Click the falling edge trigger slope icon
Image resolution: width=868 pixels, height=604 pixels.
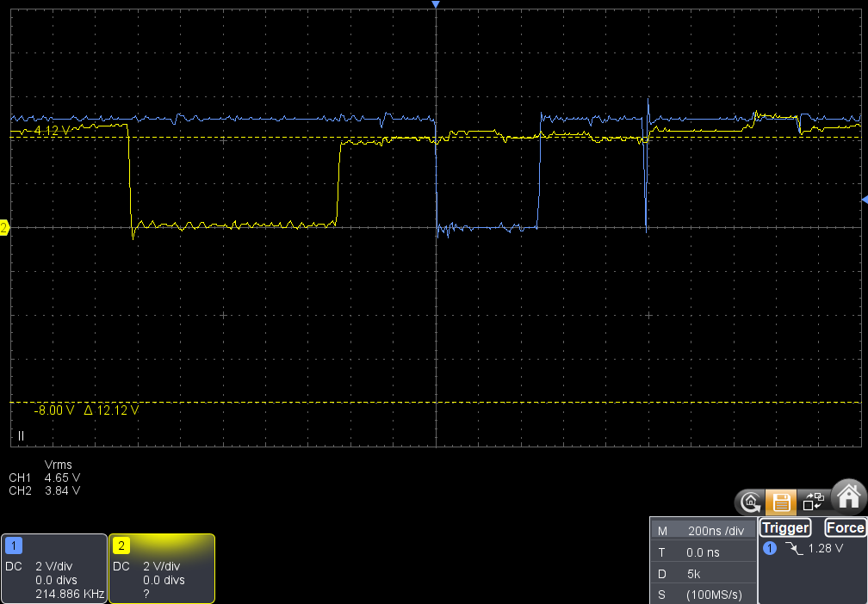point(793,548)
